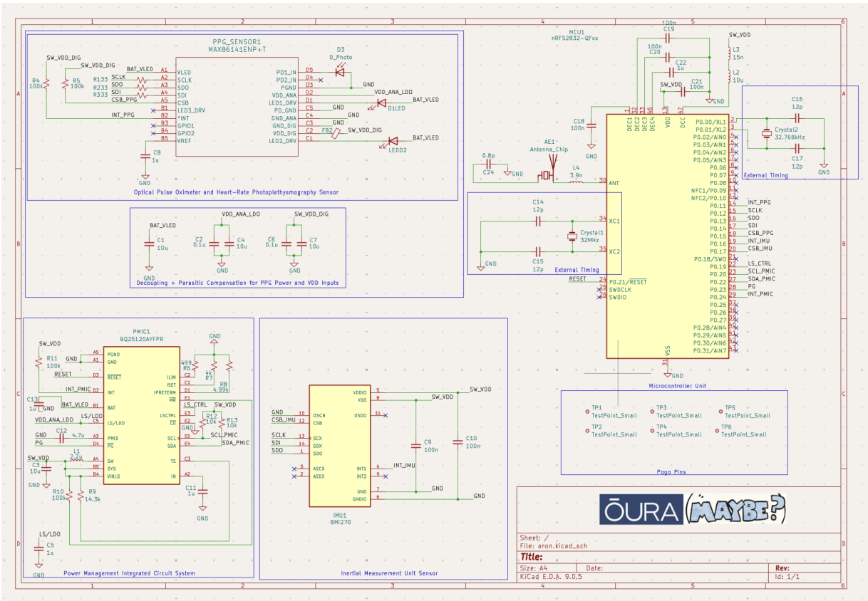The width and height of the screenshot is (868, 601).
Task: Select the SDA_PMIC label next to the PMIC
Action: click(x=236, y=442)
